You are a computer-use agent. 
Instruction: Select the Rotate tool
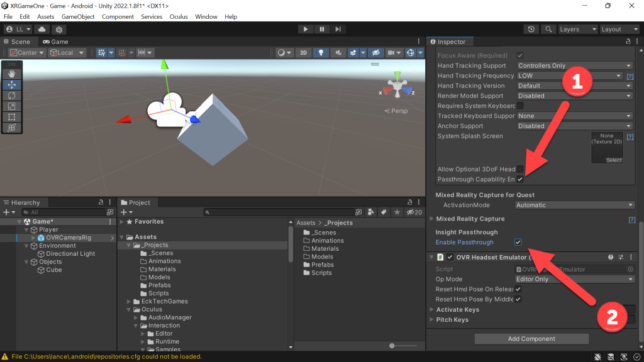point(11,96)
